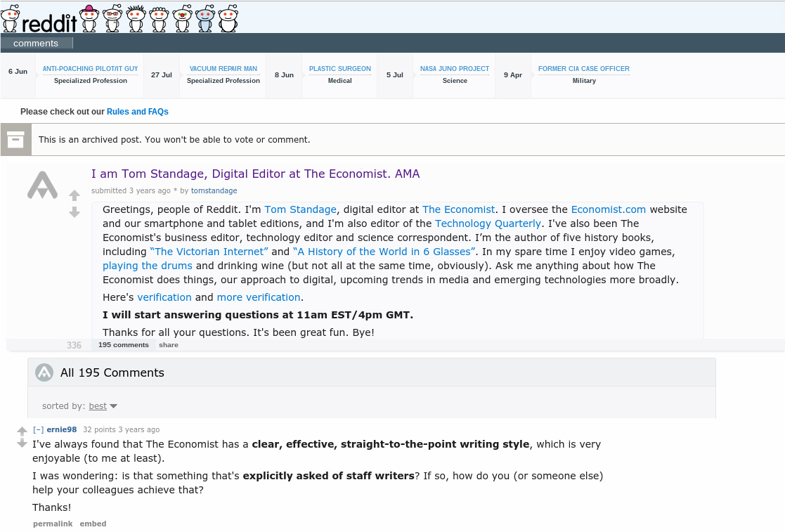The image size is (785, 532).
Task: Click the spiky-haired snoo mascot
Action: click(x=136, y=18)
